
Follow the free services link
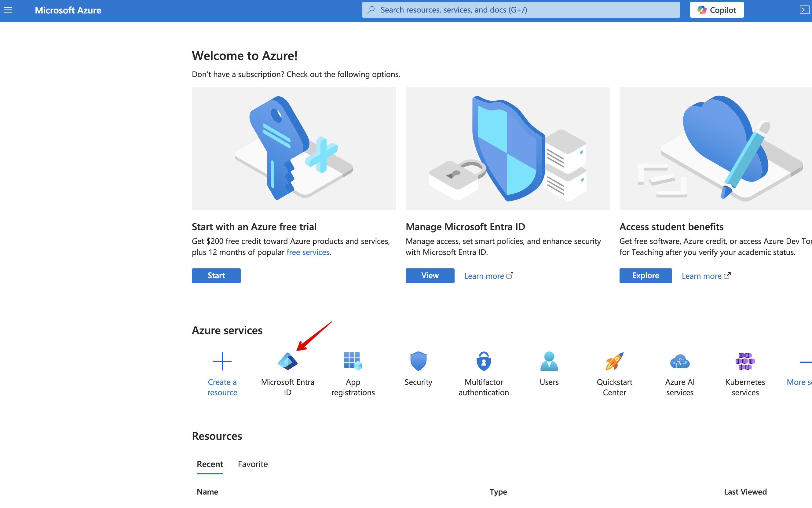coord(308,252)
